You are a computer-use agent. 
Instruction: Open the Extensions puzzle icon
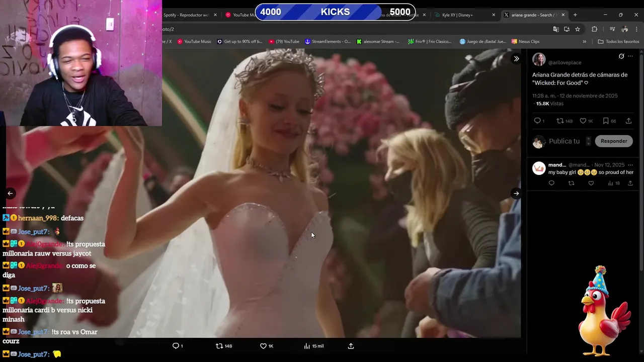(x=594, y=29)
